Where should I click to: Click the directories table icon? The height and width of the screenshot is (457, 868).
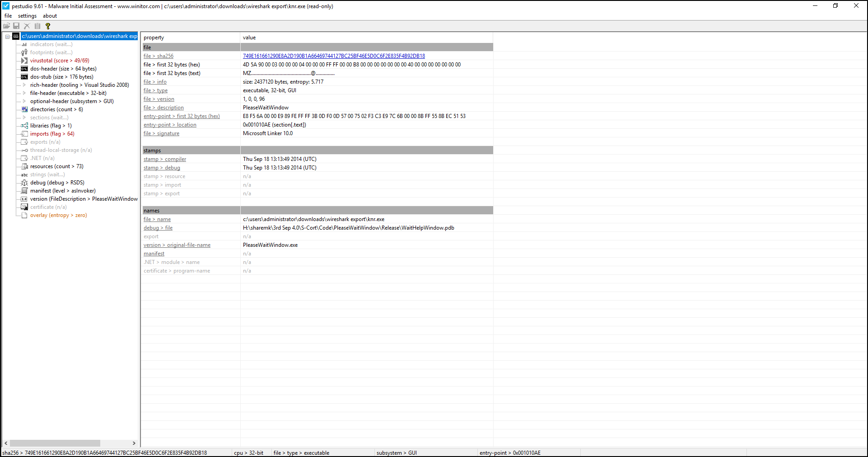(x=24, y=109)
